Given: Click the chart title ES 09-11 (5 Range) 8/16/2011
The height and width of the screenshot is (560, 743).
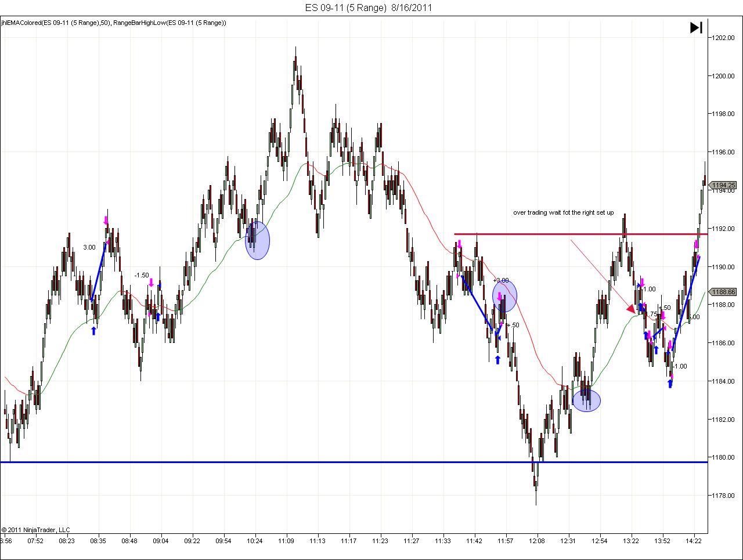Looking at the screenshot, I should [x=369, y=8].
